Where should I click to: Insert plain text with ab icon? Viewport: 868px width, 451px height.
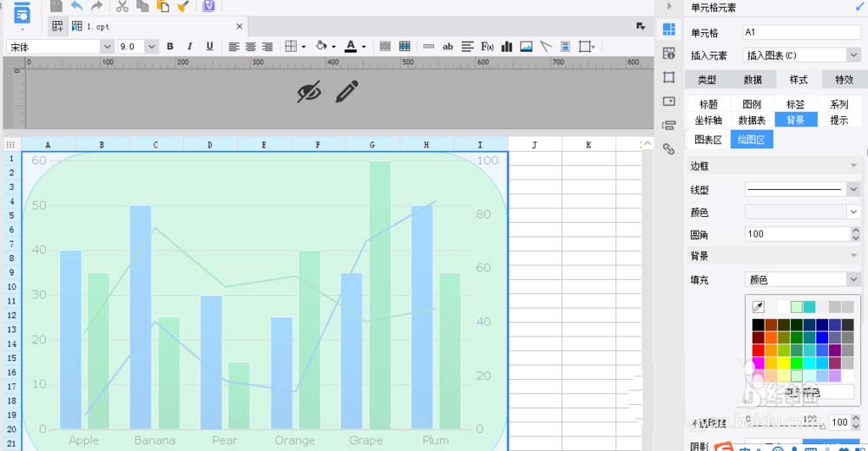pos(448,47)
